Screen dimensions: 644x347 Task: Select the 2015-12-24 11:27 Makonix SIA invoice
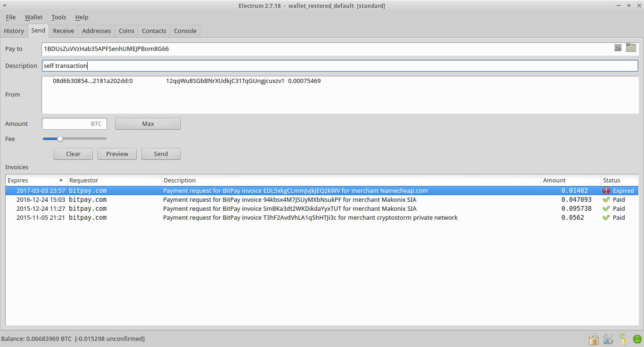pos(322,209)
